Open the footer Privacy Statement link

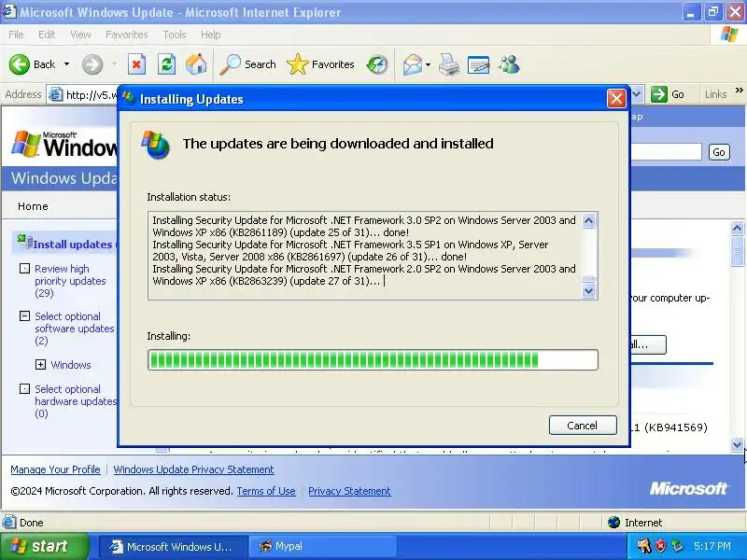[349, 491]
